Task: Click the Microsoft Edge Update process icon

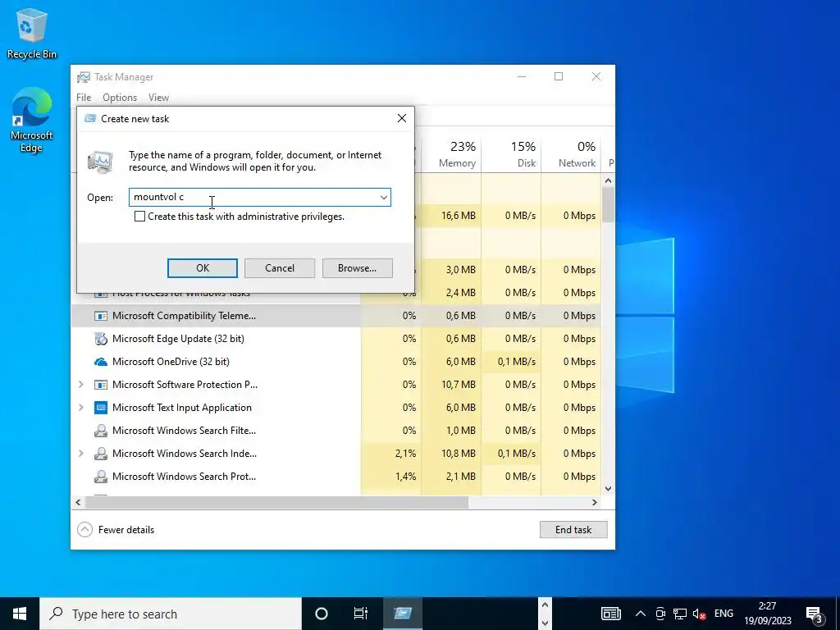Action: [101, 339]
